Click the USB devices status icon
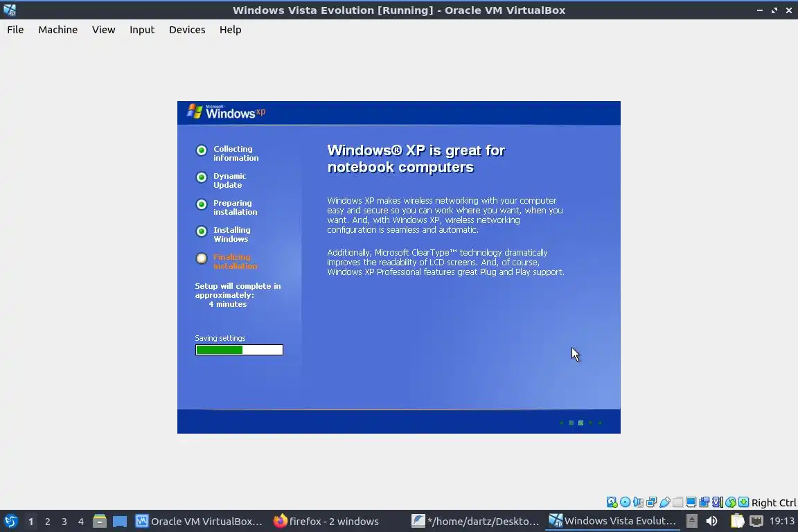Image resolution: width=798 pixels, height=532 pixels. (x=665, y=502)
